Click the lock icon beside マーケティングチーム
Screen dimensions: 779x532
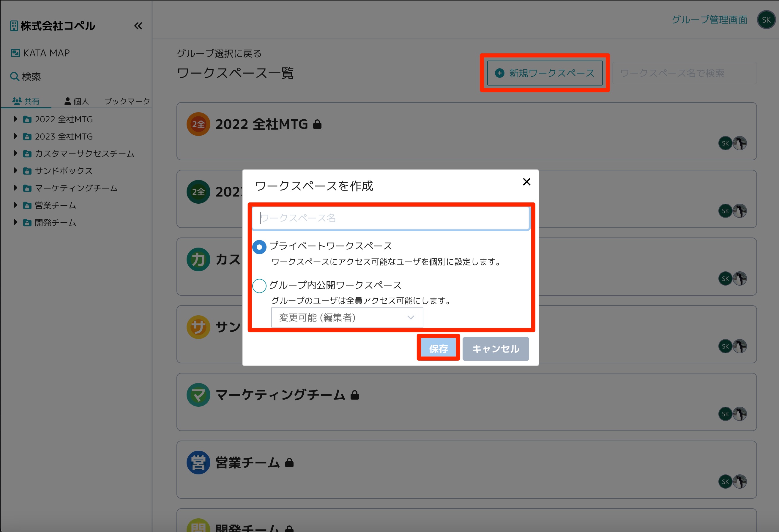point(355,395)
